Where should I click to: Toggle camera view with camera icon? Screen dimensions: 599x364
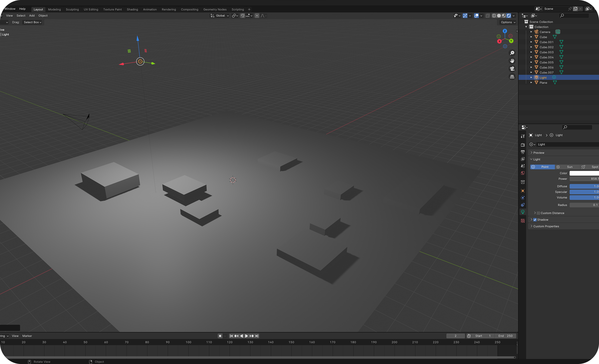(x=512, y=69)
